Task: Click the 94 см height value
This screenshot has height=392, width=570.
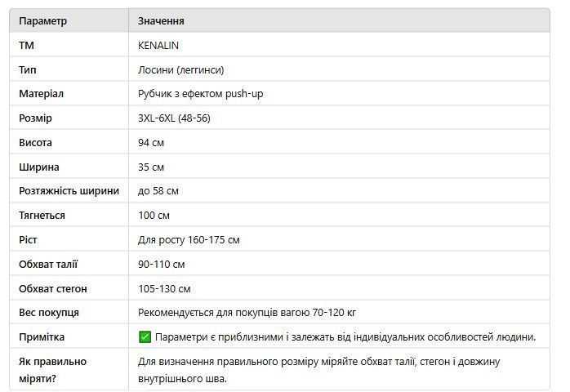Action: (151, 143)
